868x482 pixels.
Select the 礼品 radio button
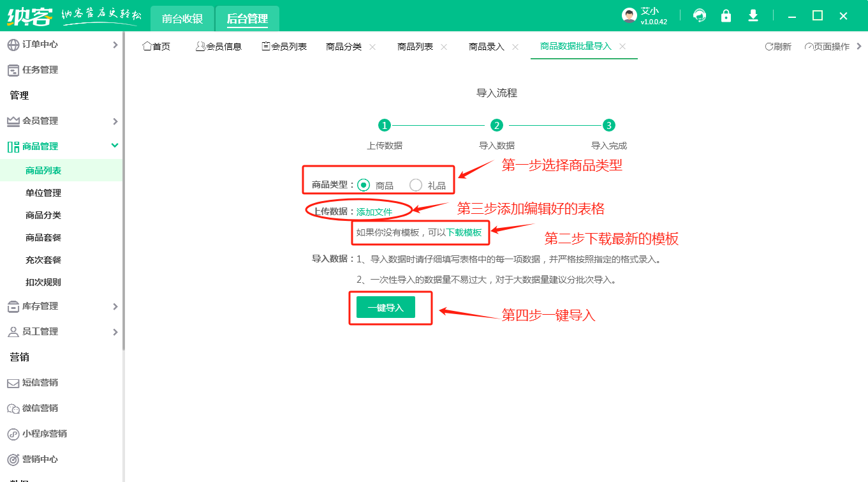tap(416, 185)
